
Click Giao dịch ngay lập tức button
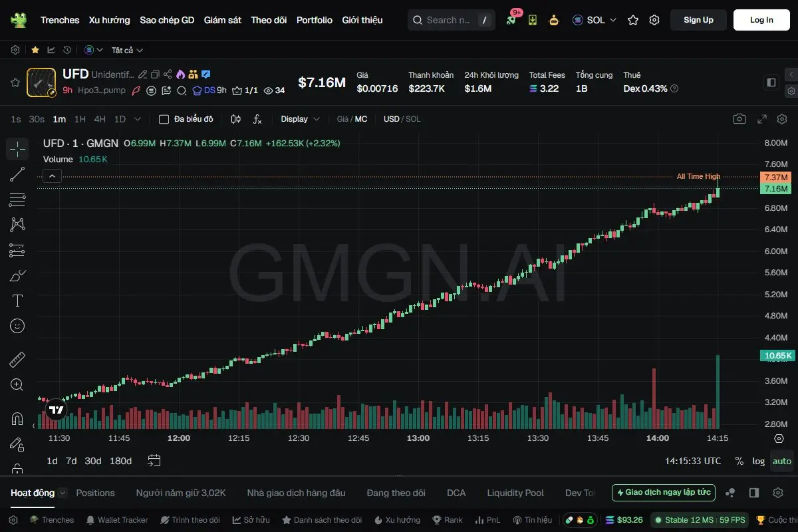[x=664, y=493]
